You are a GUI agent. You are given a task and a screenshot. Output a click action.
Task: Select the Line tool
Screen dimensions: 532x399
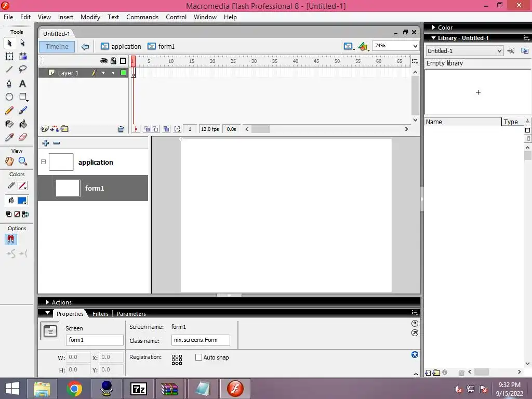point(9,70)
